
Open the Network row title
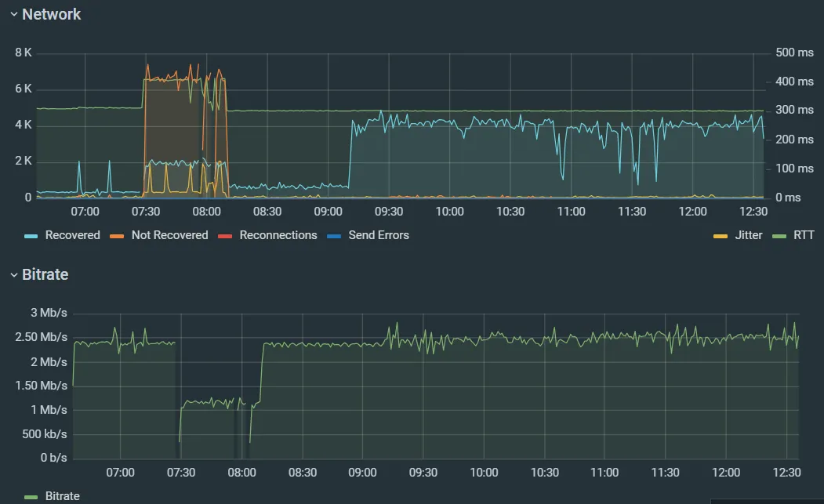(52, 14)
